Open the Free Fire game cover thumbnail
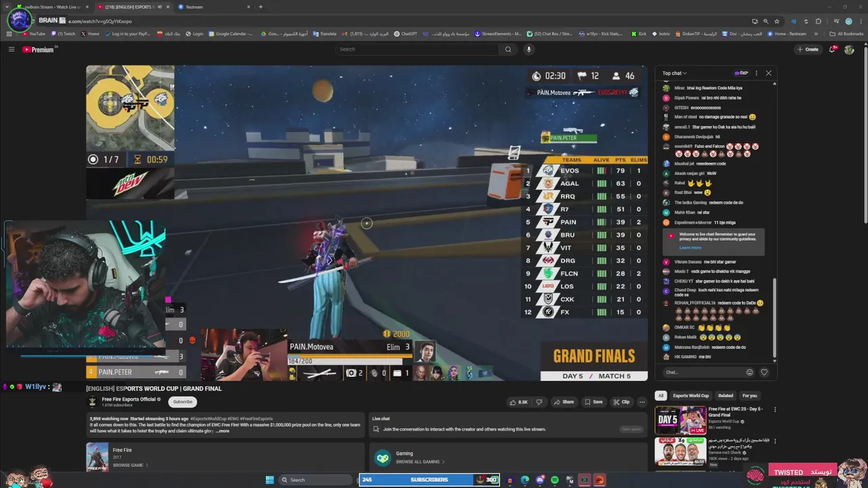 click(x=97, y=457)
